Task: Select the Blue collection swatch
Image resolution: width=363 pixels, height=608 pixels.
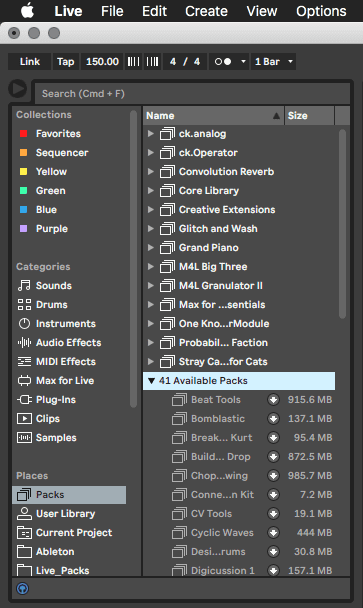Action: click(x=23, y=210)
